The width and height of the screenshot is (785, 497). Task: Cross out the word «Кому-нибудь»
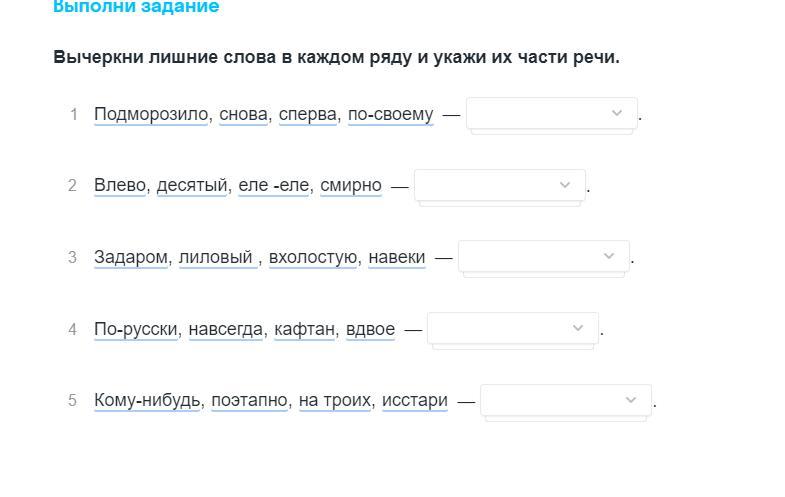148,401
